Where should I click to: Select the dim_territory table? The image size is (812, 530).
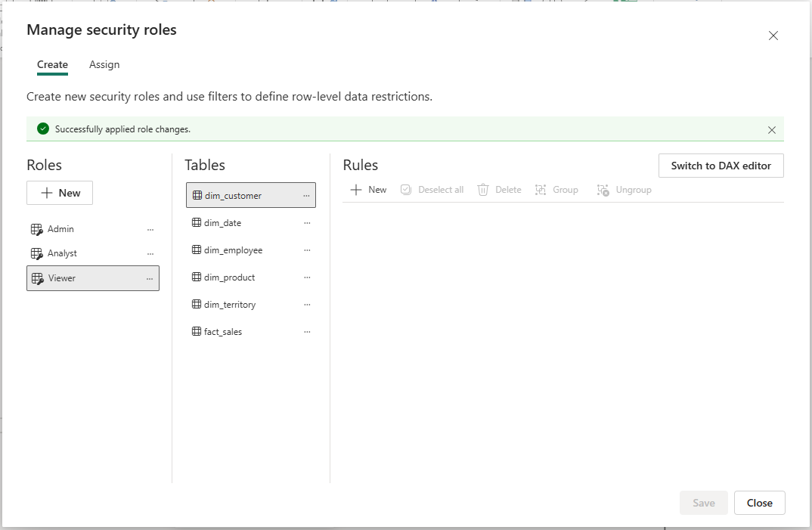[x=251, y=305]
